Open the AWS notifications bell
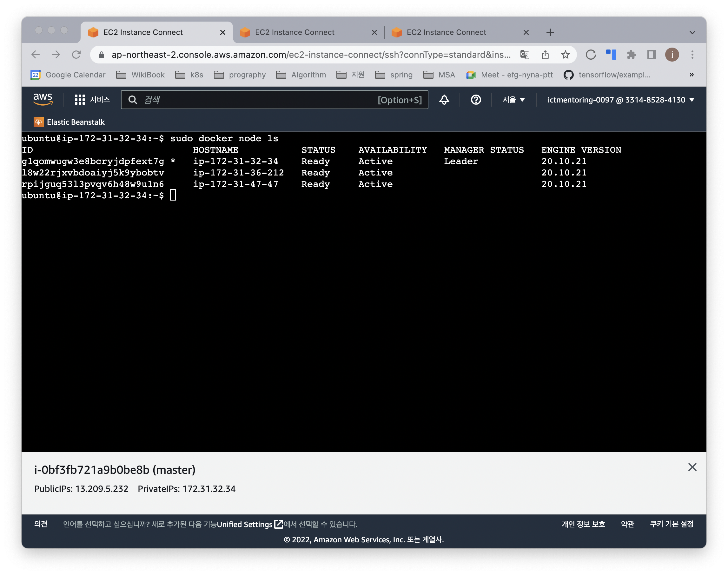The image size is (728, 575). 444,100
